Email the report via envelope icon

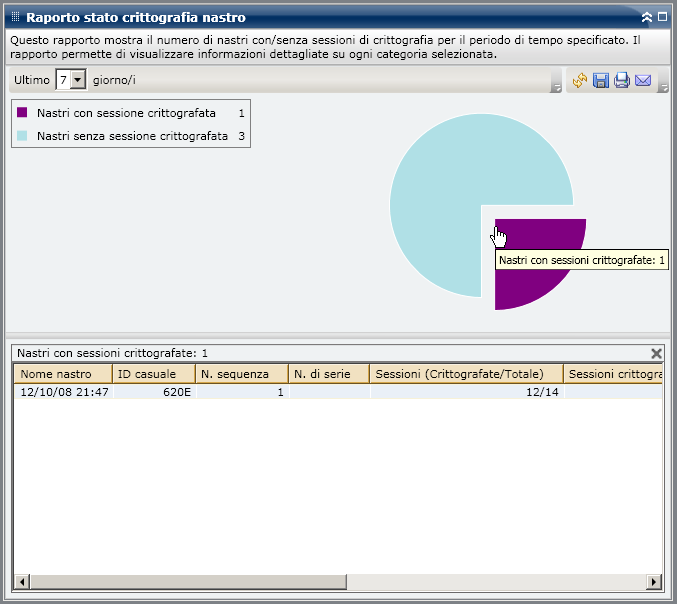tap(643, 80)
